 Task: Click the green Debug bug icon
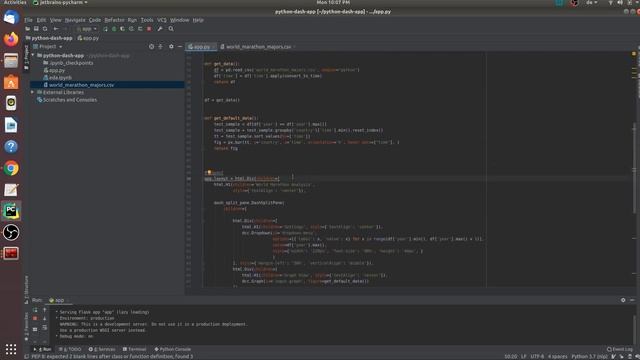(114, 29)
